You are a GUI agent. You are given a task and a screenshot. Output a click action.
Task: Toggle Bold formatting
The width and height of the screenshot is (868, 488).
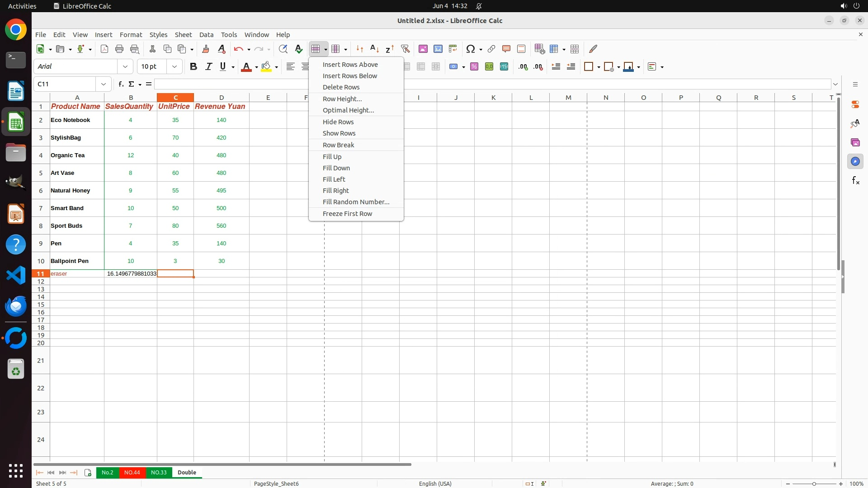(x=193, y=66)
